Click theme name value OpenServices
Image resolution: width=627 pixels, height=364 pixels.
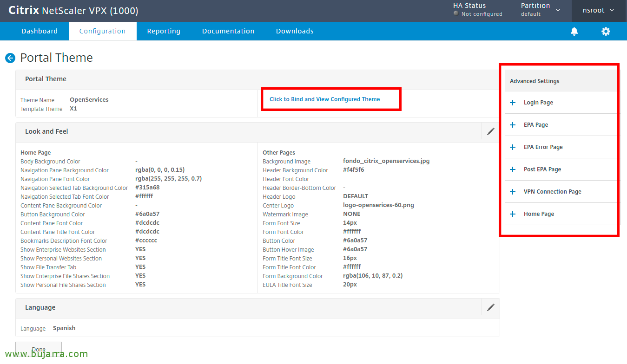click(x=89, y=99)
